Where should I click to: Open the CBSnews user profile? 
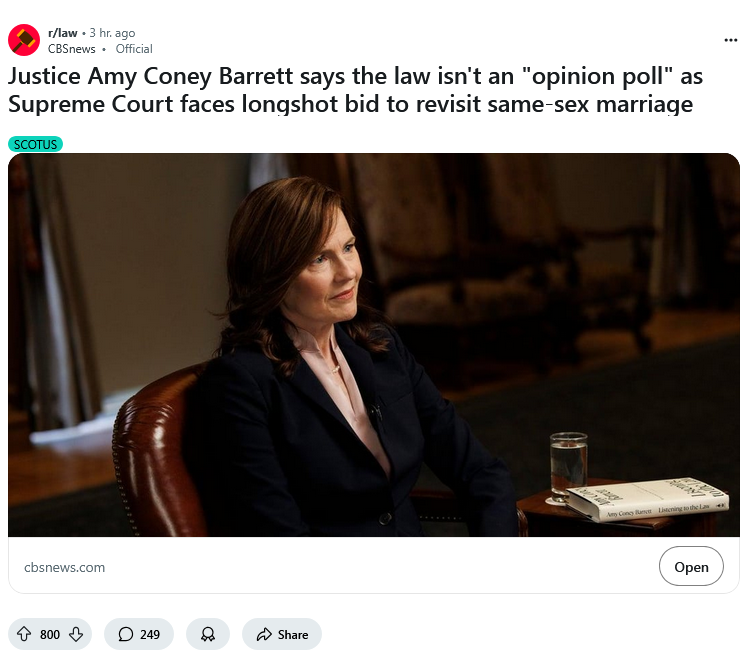coord(72,48)
